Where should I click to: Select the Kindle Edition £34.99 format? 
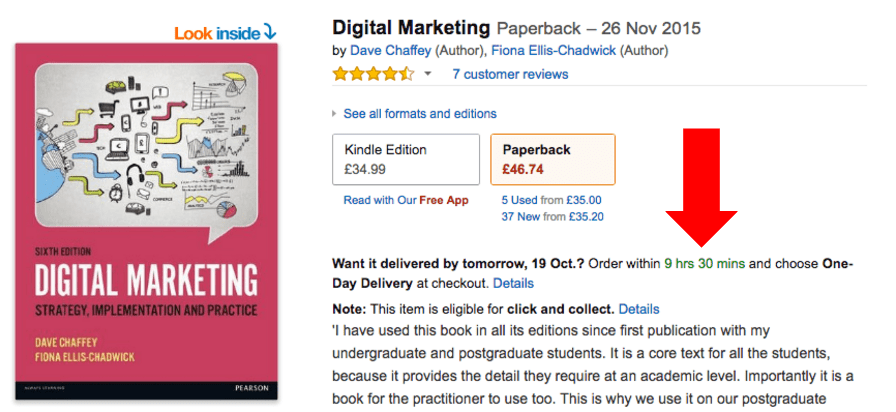coord(406,159)
